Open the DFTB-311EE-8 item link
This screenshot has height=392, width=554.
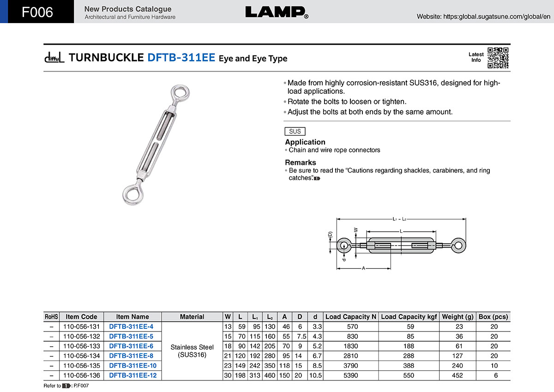pyautogui.click(x=131, y=356)
